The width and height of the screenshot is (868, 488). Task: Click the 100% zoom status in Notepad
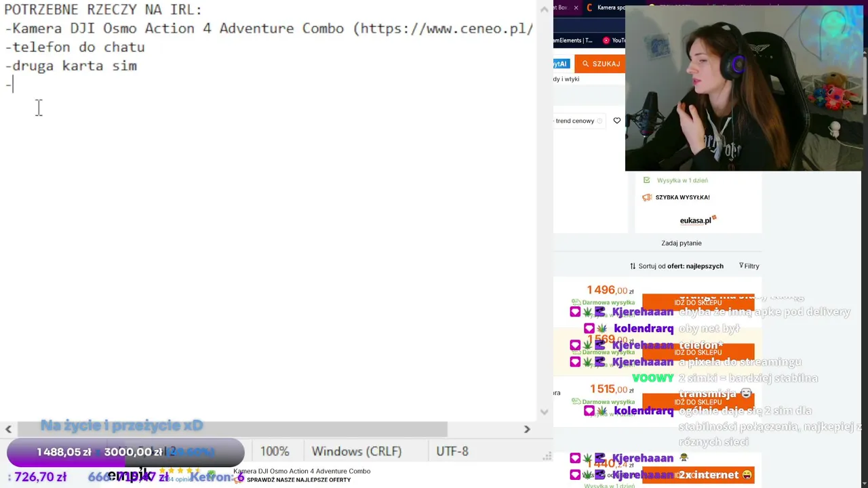click(x=275, y=451)
